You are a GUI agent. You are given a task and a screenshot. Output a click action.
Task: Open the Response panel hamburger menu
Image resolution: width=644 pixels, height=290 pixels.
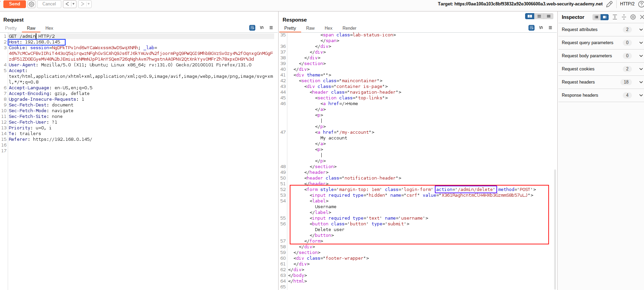(550, 28)
